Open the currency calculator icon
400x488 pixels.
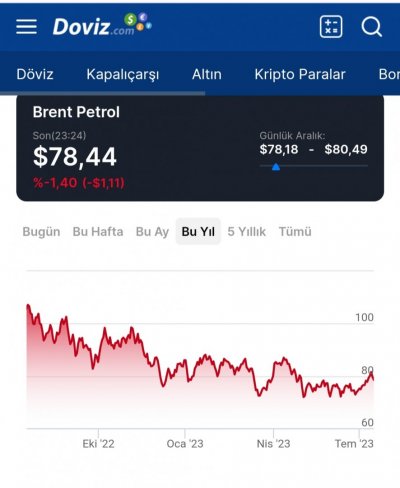point(331,26)
